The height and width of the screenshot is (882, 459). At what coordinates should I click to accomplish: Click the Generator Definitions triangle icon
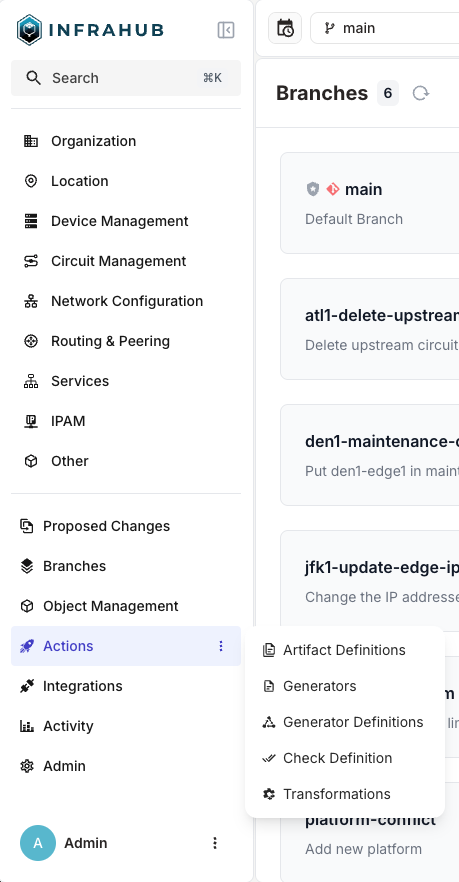pos(269,722)
